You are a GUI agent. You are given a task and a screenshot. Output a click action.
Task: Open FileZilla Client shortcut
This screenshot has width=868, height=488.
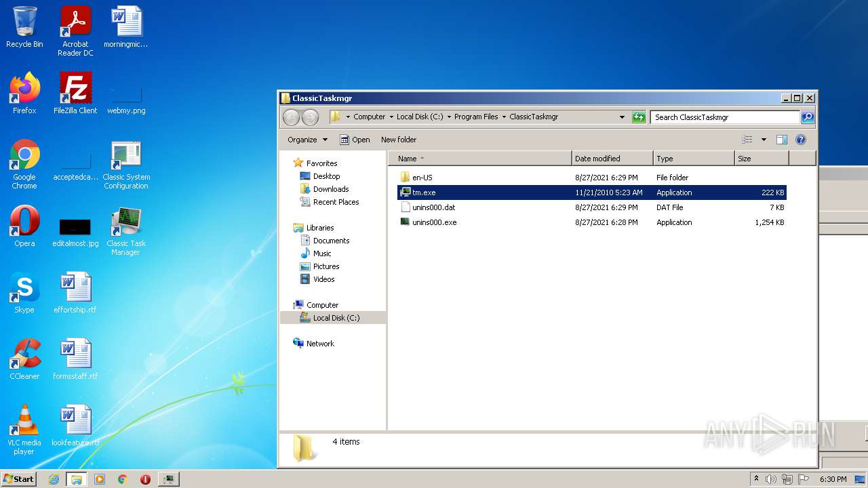(75, 94)
